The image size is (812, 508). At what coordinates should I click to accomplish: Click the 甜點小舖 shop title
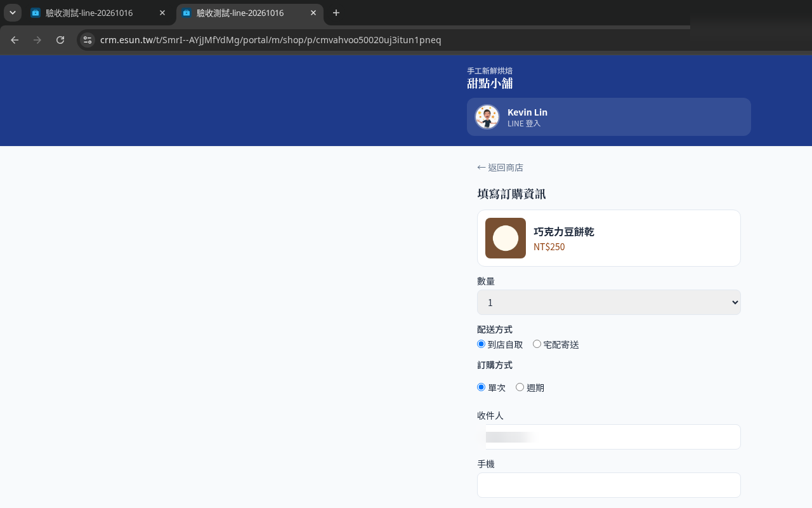click(490, 84)
